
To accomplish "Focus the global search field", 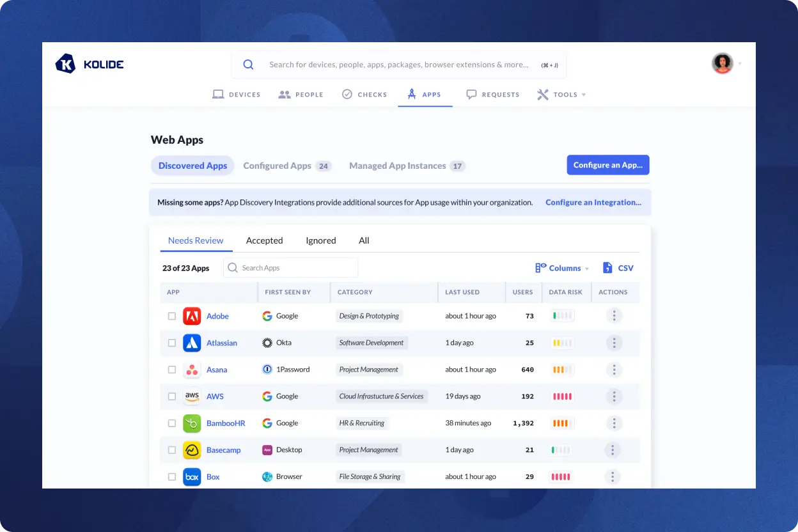I will 400,65.
